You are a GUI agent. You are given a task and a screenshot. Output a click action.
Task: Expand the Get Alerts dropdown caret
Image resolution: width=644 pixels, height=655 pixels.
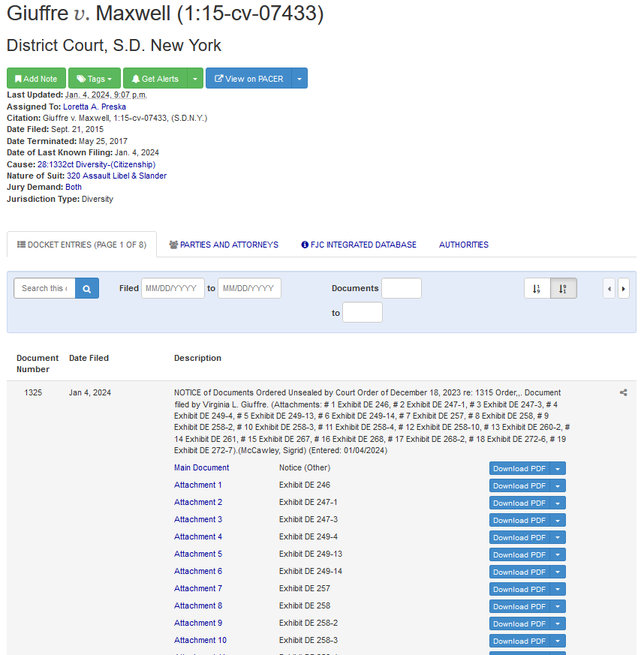coord(195,78)
